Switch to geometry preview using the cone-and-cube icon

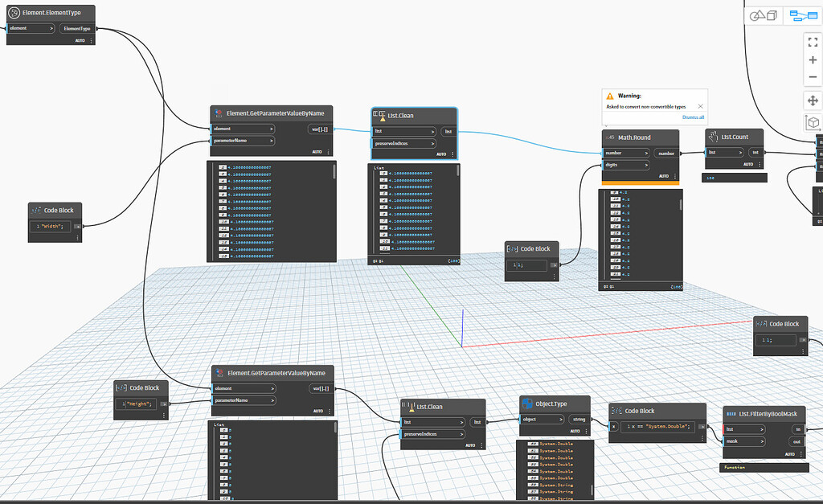(762, 16)
